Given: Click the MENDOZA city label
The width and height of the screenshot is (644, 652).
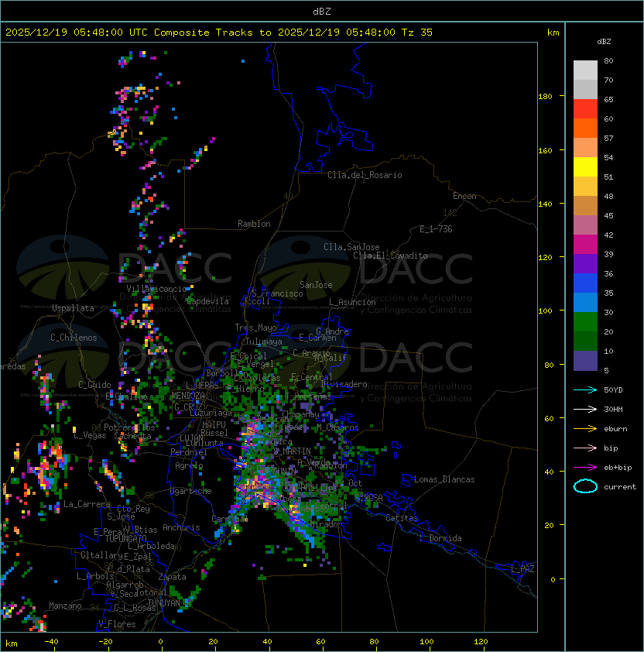Looking at the screenshot, I should pyautogui.click(x=188, y=396).
